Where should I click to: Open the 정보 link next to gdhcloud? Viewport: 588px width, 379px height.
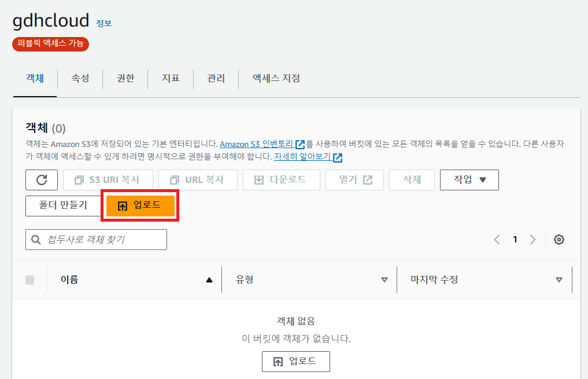(x=104, y=23)
